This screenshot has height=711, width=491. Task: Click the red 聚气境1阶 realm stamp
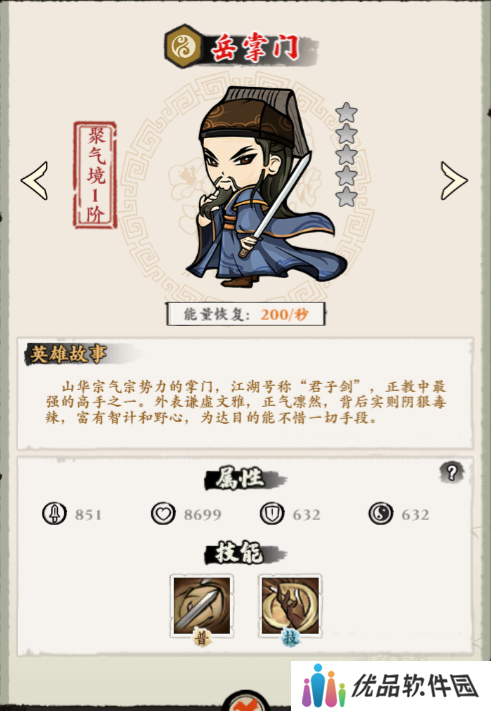pos(95,175)
